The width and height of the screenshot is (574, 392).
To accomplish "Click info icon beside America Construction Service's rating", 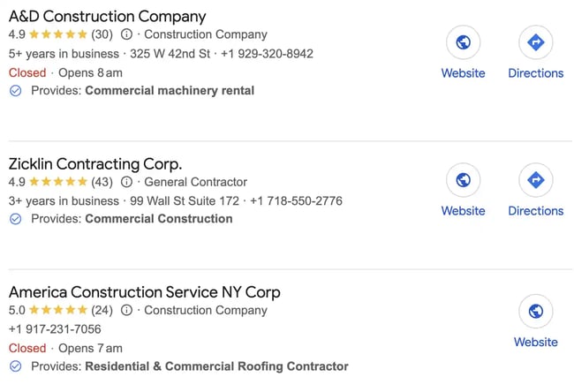I will pyautogui.click(x=126, y=311).
